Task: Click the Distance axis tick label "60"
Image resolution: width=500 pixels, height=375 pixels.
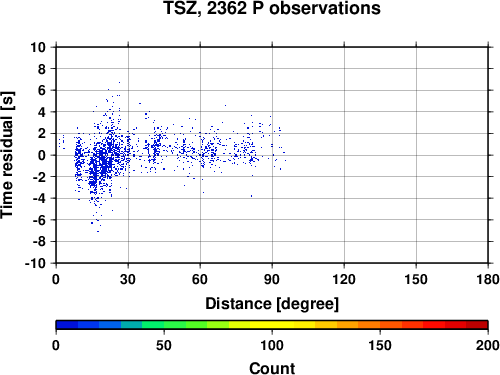Action: pos(200,279)
